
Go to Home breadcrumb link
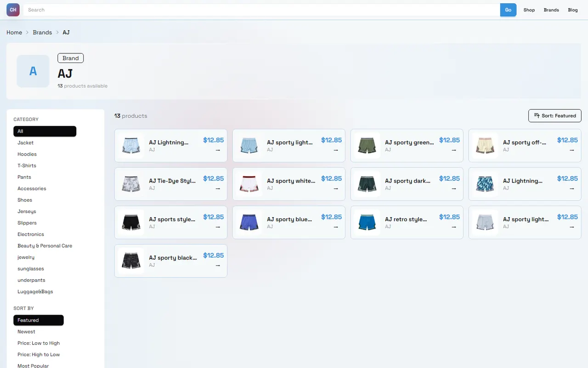tap(14, 32)
